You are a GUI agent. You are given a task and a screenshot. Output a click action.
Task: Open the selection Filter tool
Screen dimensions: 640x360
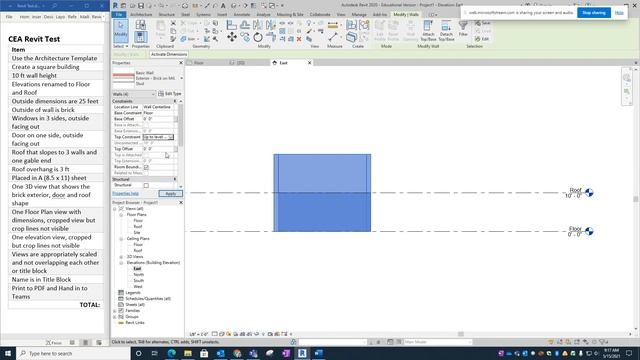point(463,29)
